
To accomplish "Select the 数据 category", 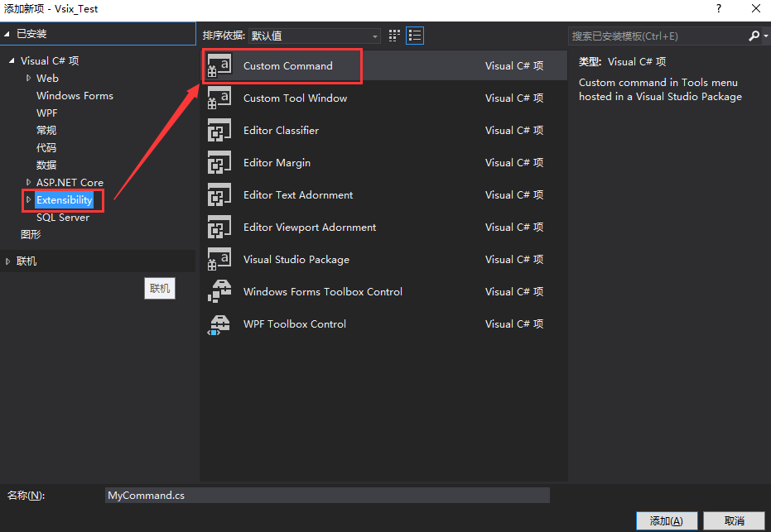I will 46,165.
